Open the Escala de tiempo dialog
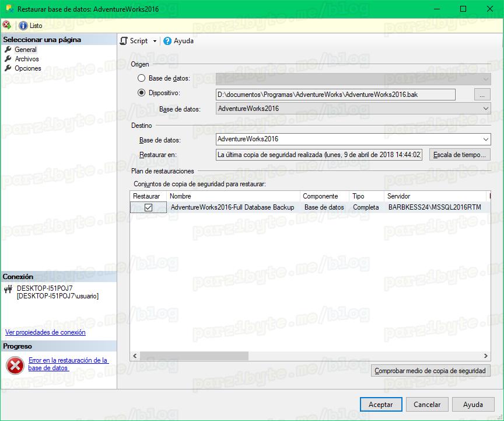 pos(460,155)
